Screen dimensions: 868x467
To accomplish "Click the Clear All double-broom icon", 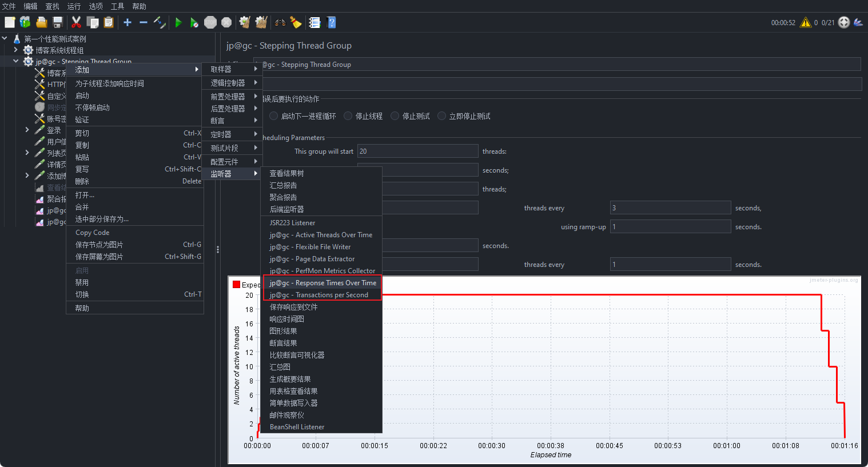I will pyautogui.click(x=261, y=22).
